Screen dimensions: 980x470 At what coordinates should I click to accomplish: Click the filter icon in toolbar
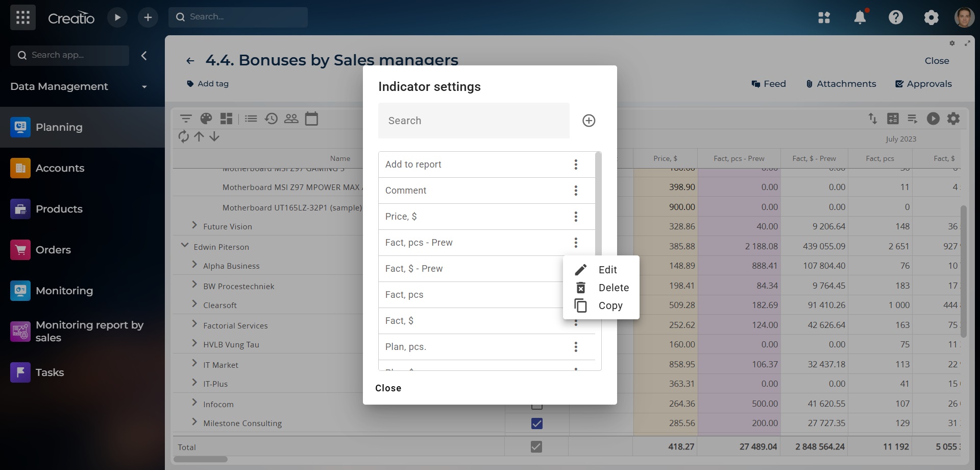[x=186, y=119]
